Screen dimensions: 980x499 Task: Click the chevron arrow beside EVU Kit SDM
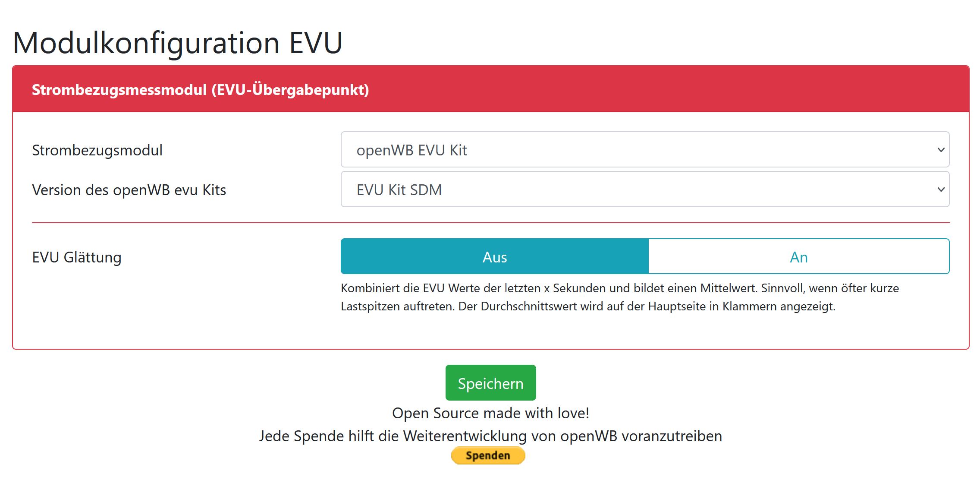point(941,189)
